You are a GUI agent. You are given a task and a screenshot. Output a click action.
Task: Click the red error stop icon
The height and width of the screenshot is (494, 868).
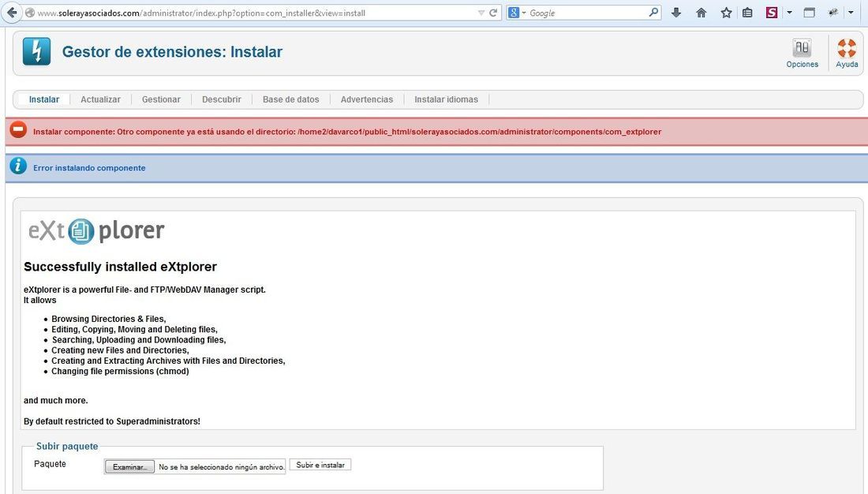(x=18, y=130)
